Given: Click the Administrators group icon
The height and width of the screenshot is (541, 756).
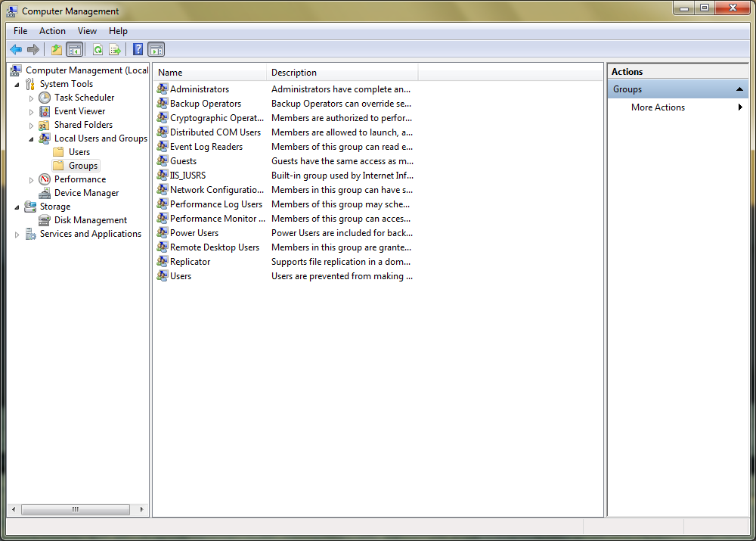Looking at the screenshot, I should pyautogui.click(x=163, y=89).
